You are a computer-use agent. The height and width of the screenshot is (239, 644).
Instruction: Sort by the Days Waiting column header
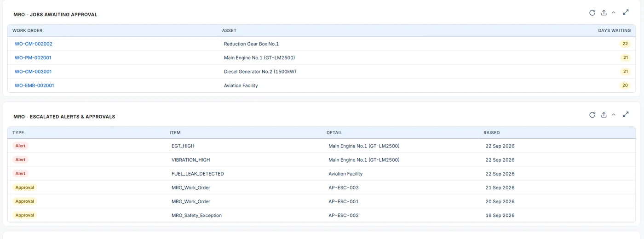pos(614,30)
